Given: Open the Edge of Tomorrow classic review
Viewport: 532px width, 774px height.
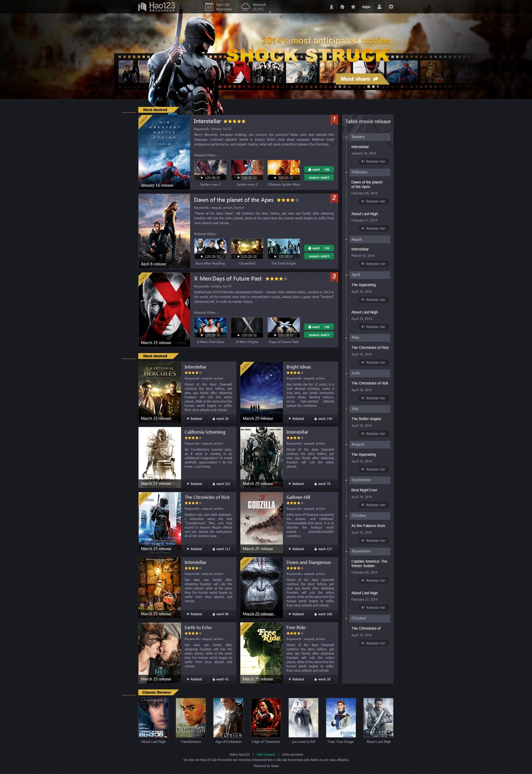Looking at the screenshot, I should coord(266,718).
